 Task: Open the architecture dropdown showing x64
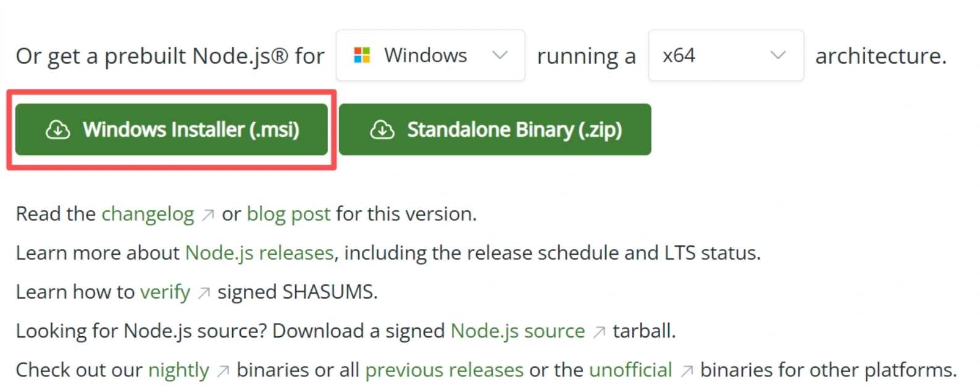(x=726, y=56)
